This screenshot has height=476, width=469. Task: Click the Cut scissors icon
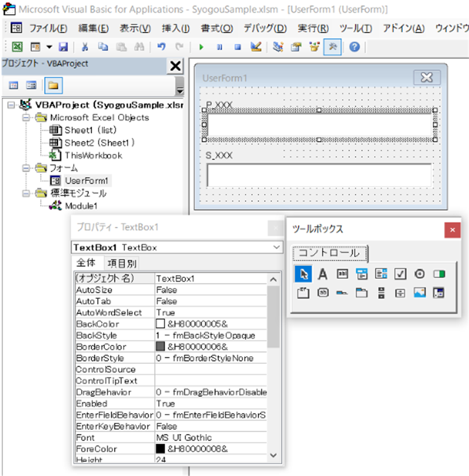tap(85, 47)
